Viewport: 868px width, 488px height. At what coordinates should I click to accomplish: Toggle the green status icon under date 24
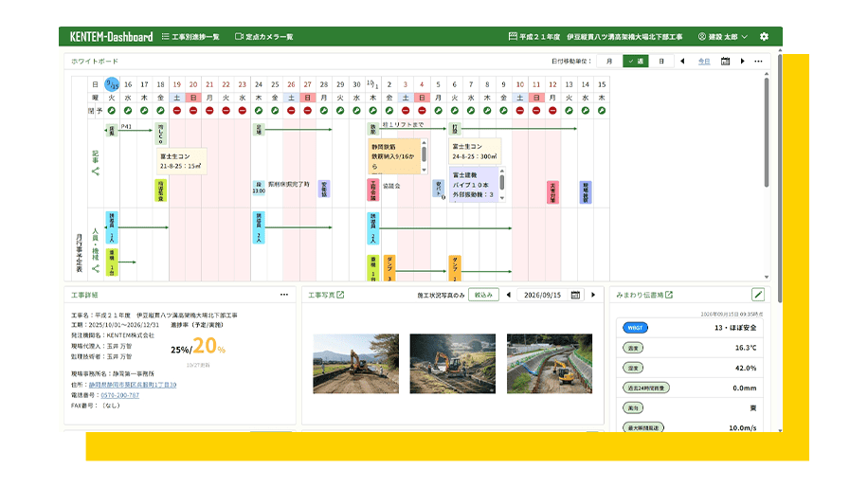[259, 111]
